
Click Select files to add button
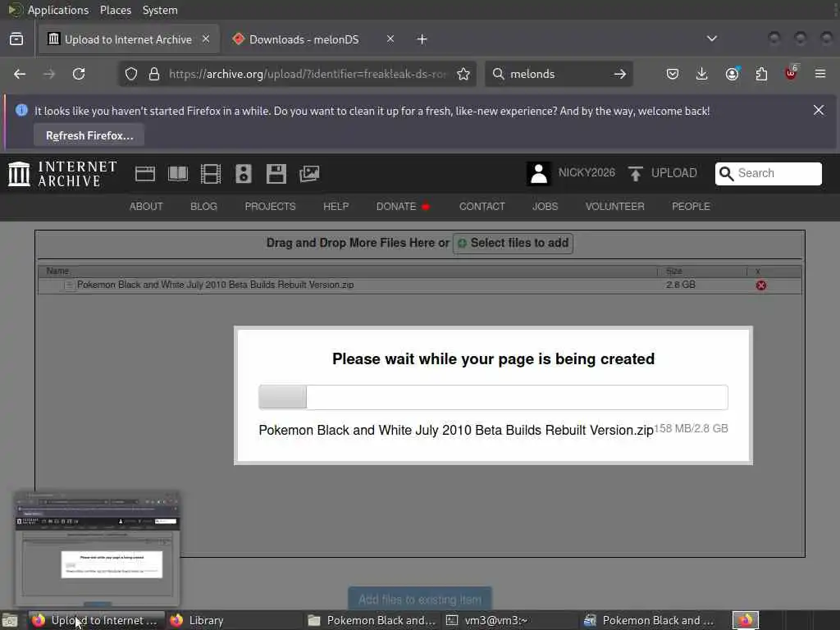pos(514,243)
